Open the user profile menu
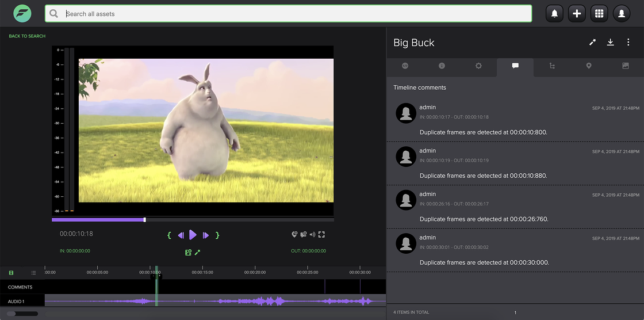This screenshot has height=320, width=644. [x=622, y=14]
